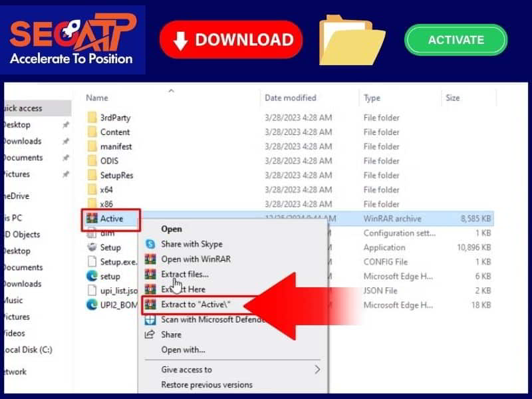Select Restore previous versions option
This screenshot has height=399, width=532.
[x=207, y=384]
